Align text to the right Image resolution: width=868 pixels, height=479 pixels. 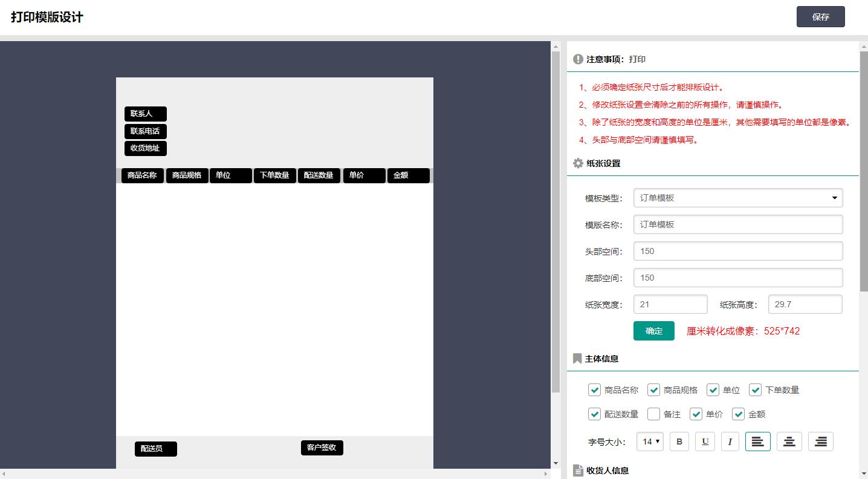pyautogui.click(x=821, y=442)
